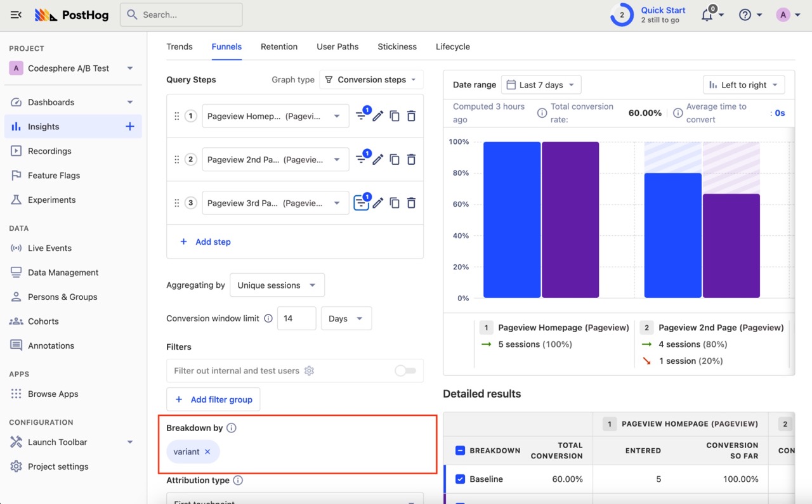Click the plus icon next to Insights
Viewport: 812px width, 504px height.
click(x=129, y=127)
